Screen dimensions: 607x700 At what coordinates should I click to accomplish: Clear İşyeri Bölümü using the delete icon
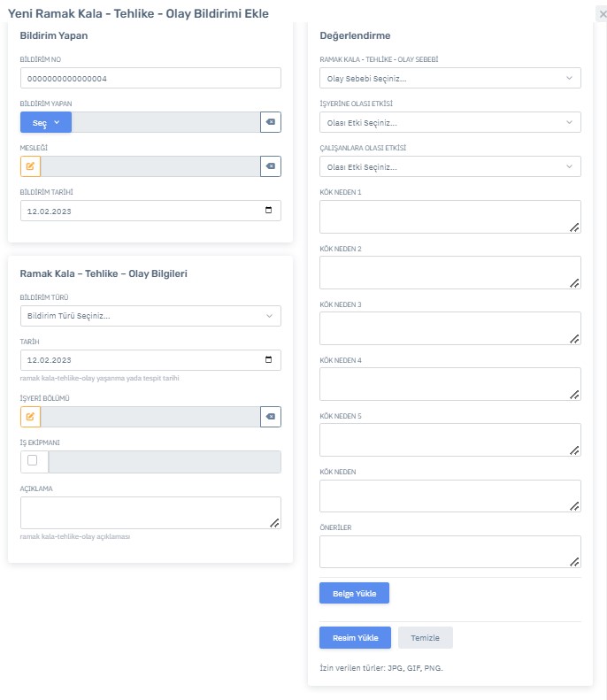(271, 417)
